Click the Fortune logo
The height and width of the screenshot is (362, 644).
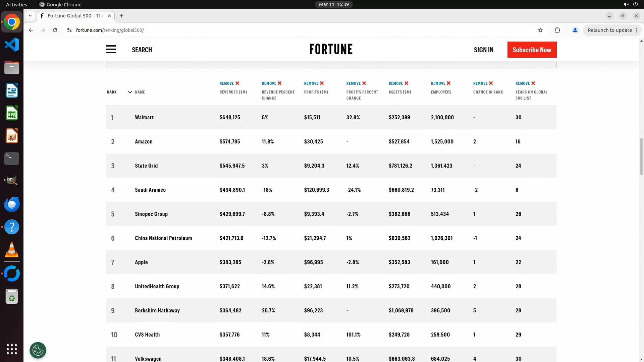click(331, 49)
